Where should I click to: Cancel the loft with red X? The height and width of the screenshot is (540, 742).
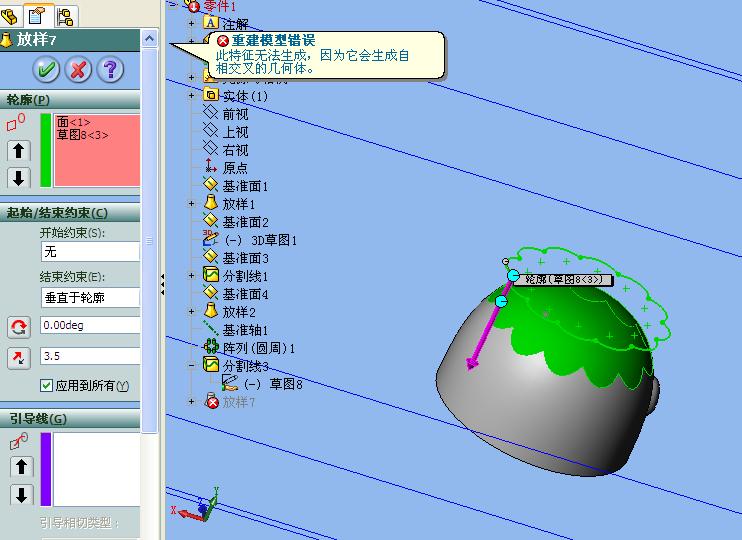point(78,70)
